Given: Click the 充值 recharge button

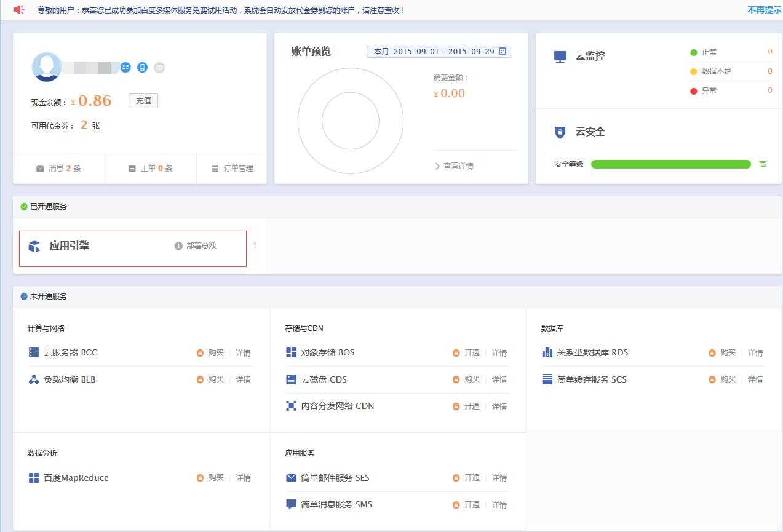Looking at the screenshot, I should [x=143, y=101].
